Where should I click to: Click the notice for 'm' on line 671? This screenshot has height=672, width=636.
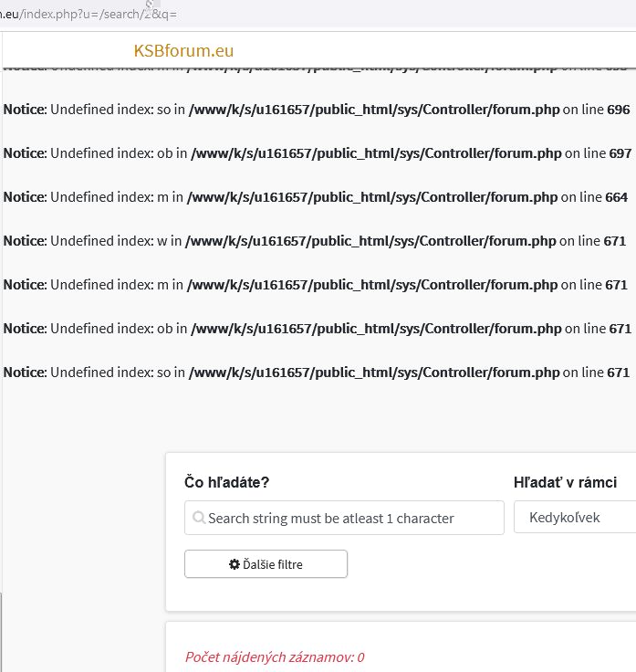click(x=317, y=285)
